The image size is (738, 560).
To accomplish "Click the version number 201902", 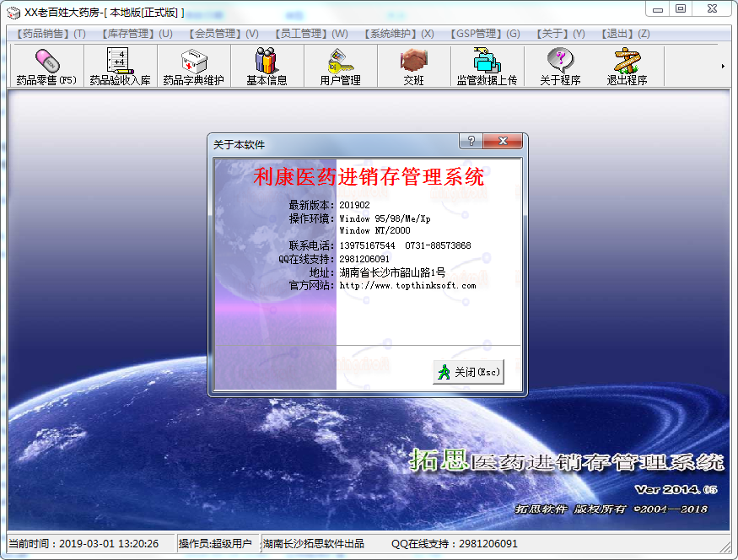I will point(354,205).
